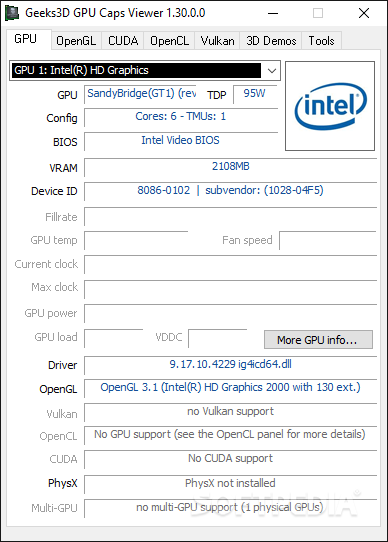Expand the GPU selection dropdown arrow
Viewport: 388px width, 542px height.
tap(272, 71)
